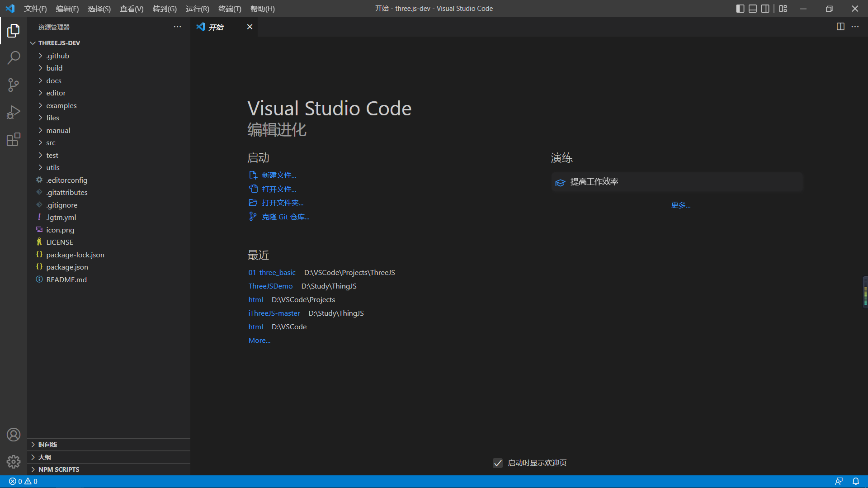Open README.md file
The width and height of the screenshot is (868, 488).
pyautogui.click(x=66, y=280)
